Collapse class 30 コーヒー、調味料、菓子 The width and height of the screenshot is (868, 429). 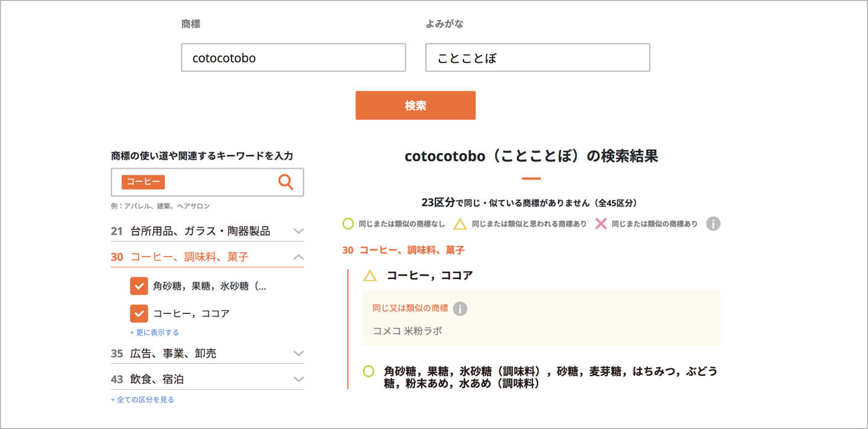[298, 257]
